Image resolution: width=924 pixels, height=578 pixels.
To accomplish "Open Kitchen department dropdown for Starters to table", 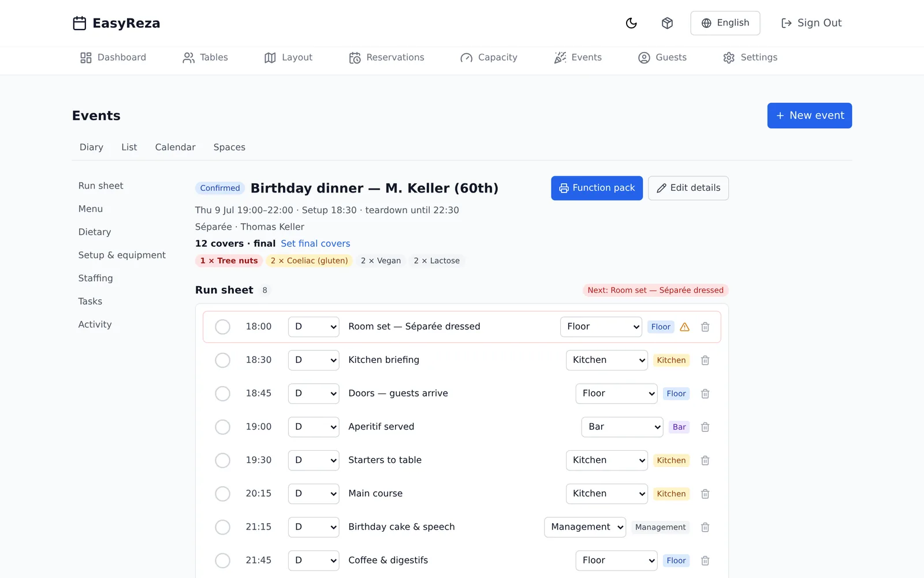I will coord(606,461).
